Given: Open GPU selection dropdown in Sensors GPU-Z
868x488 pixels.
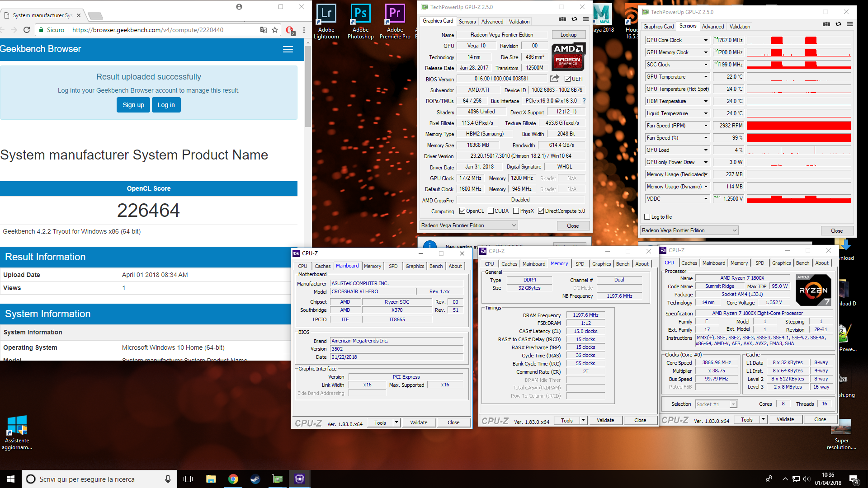Looking at the screenshot, I should (689, 230).
